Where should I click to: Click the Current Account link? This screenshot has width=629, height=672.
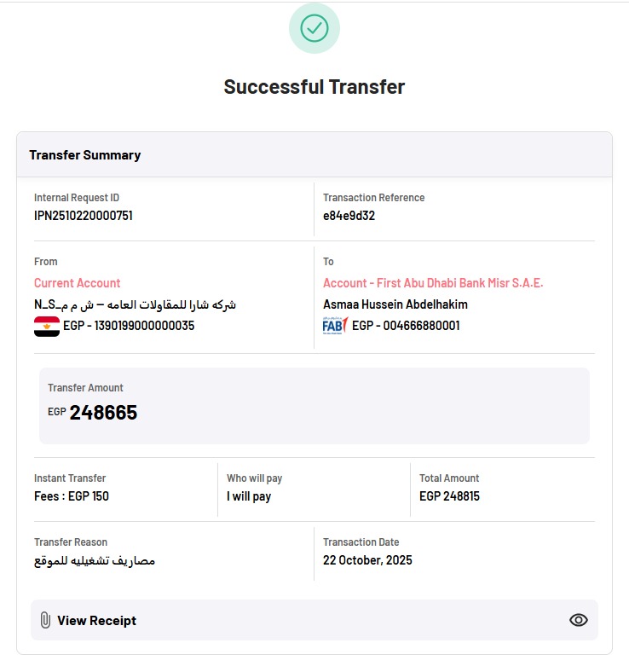[x=77, y=283]
